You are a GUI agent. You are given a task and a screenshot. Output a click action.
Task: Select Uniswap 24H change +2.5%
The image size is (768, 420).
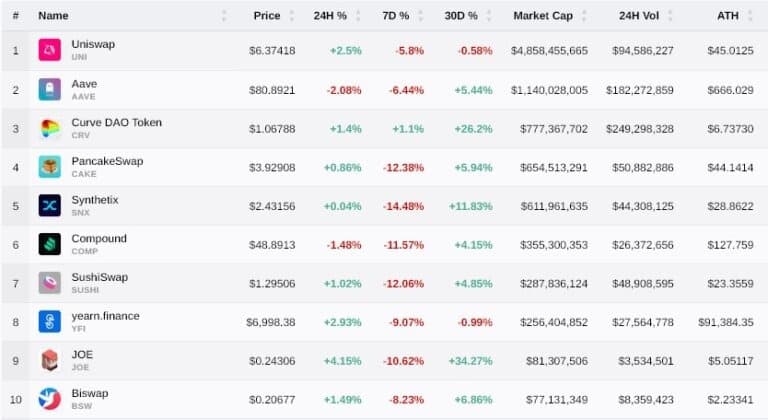[345, 50]
